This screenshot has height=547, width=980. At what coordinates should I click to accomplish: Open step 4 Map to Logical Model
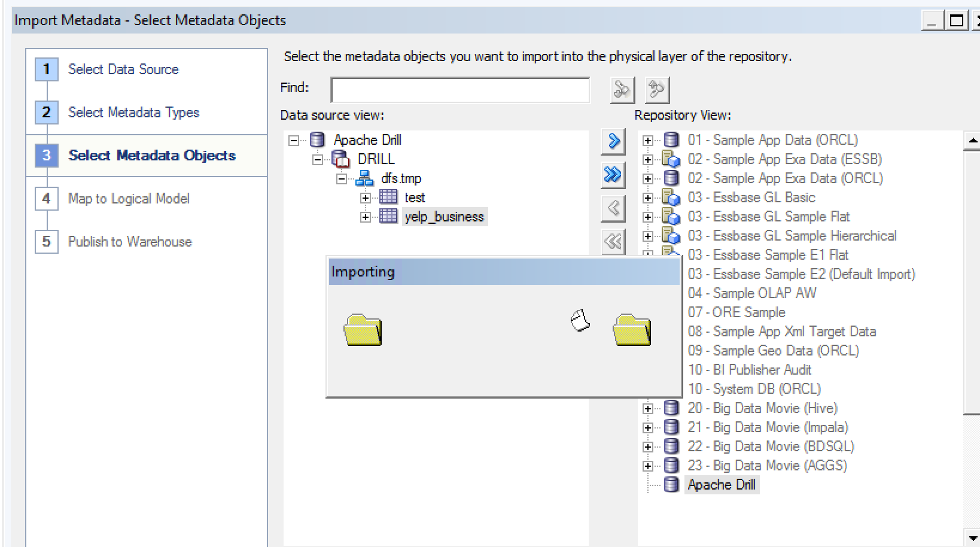coord(129,199)
